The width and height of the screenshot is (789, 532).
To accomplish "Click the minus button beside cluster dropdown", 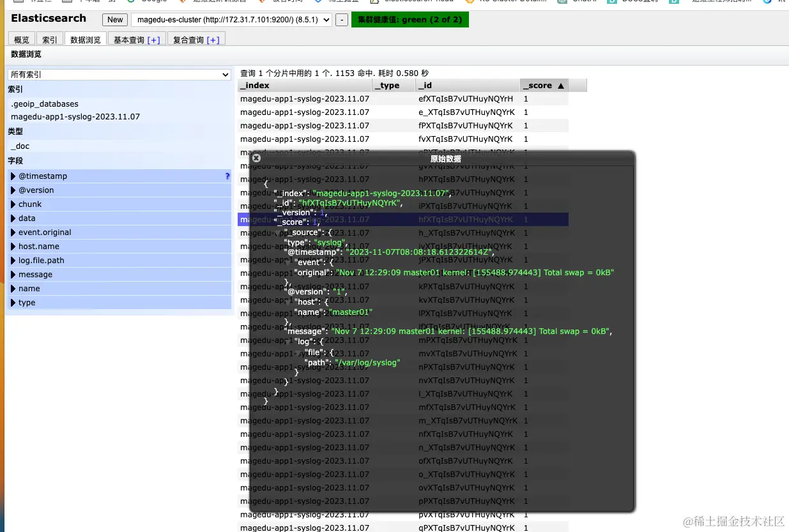I will pos(342,20).
